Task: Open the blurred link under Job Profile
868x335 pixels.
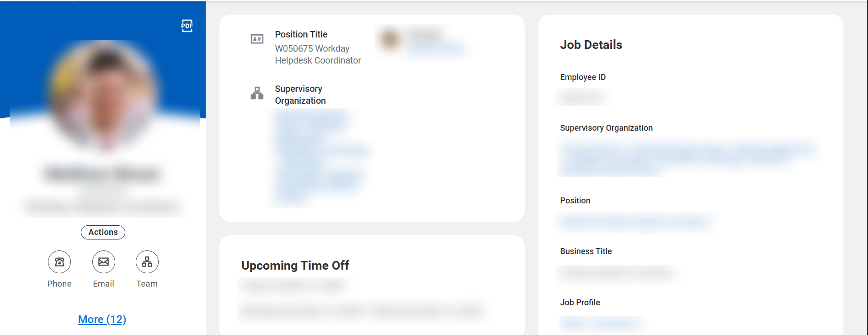Action: (602, 324)
